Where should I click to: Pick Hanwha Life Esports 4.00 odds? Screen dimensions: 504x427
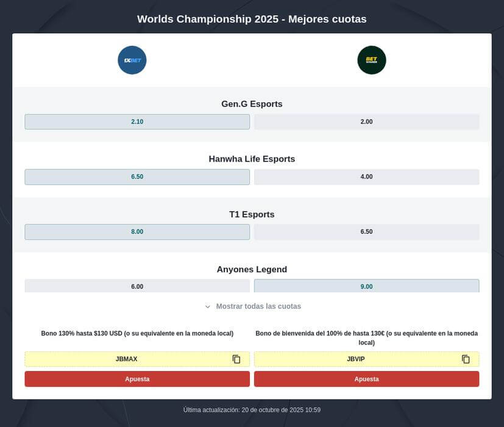click(x=366, y=177)
